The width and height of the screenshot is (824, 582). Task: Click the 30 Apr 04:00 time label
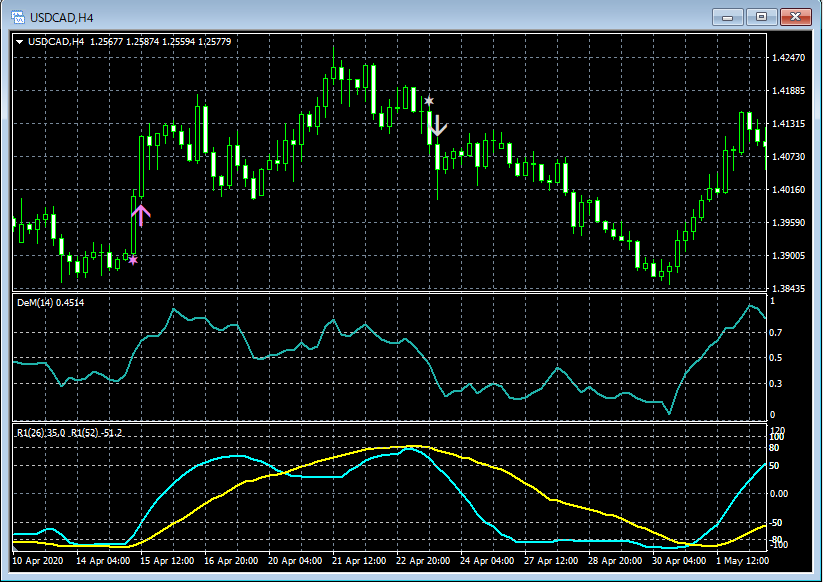point(680,561)
